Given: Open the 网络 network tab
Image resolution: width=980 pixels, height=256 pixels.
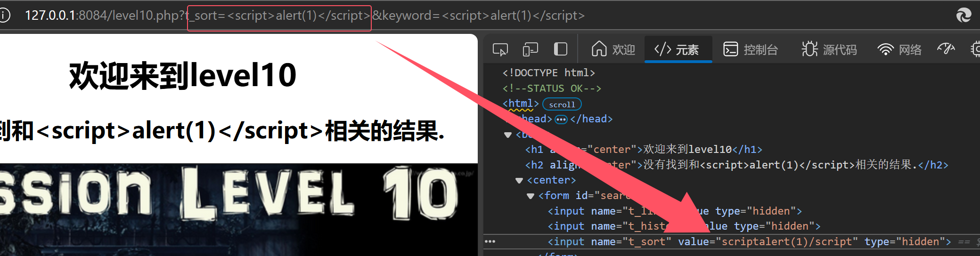Looking at the screenshot, I should (899, 49).
